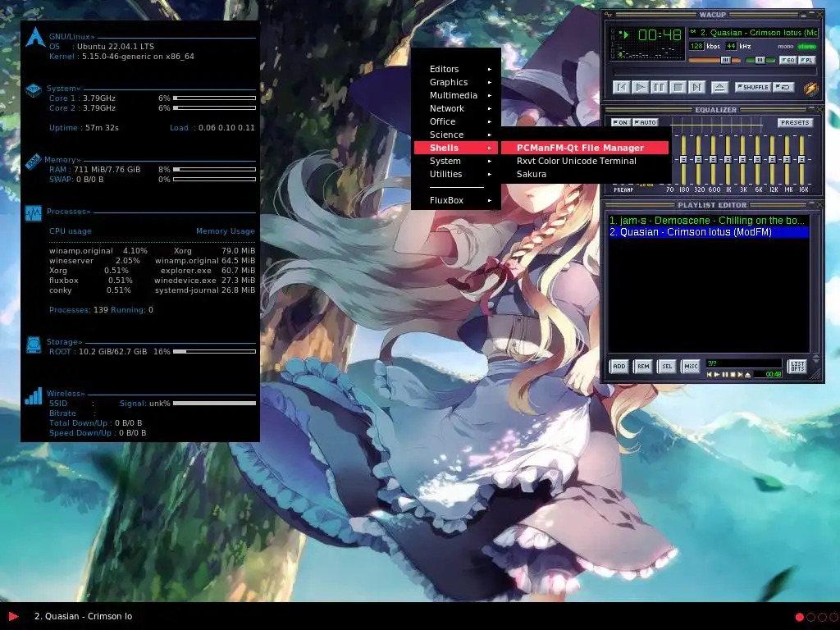Select the highlighted Shells menu entry

[456, 148]
